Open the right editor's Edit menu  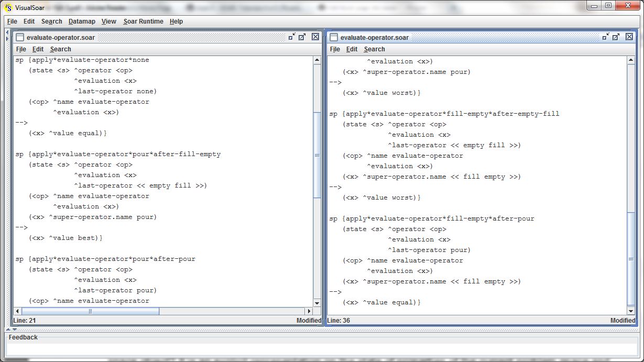tap(352, 49)
